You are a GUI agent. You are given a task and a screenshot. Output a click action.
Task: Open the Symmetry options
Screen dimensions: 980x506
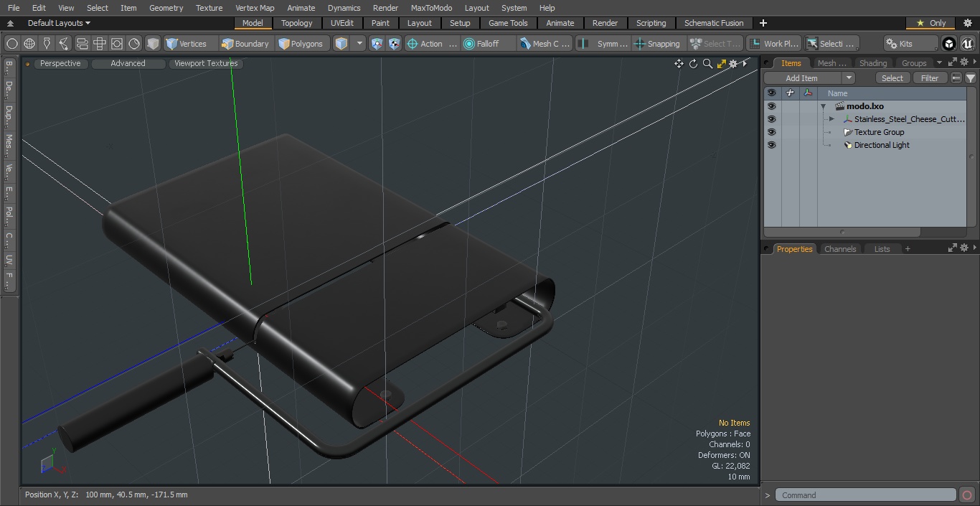coord(603,44)
